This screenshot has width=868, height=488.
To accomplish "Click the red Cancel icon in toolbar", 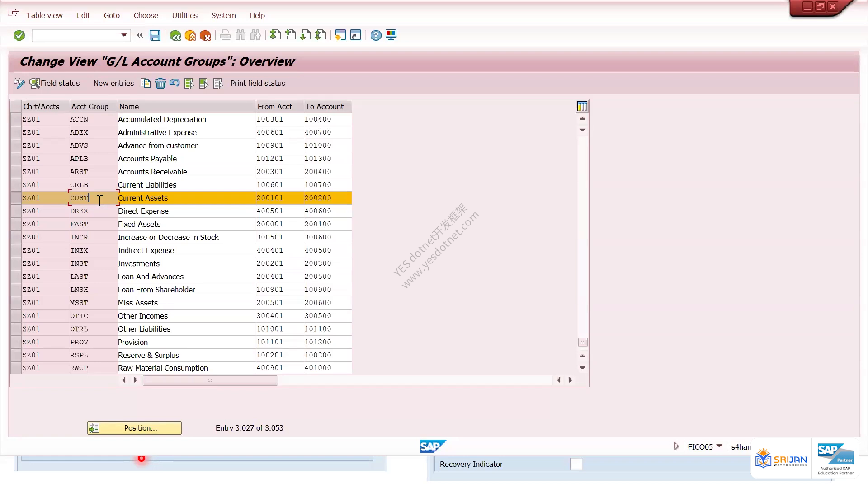I will point(205,35).
